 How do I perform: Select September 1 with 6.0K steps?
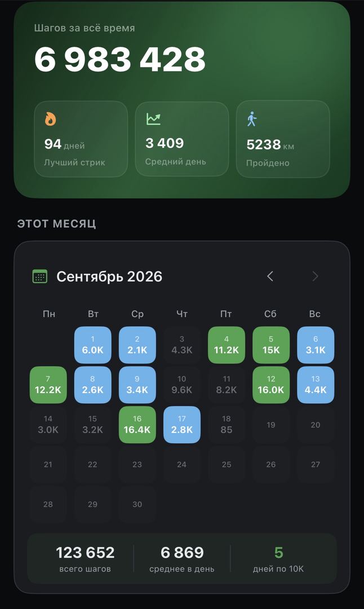(x=93, y=345)
